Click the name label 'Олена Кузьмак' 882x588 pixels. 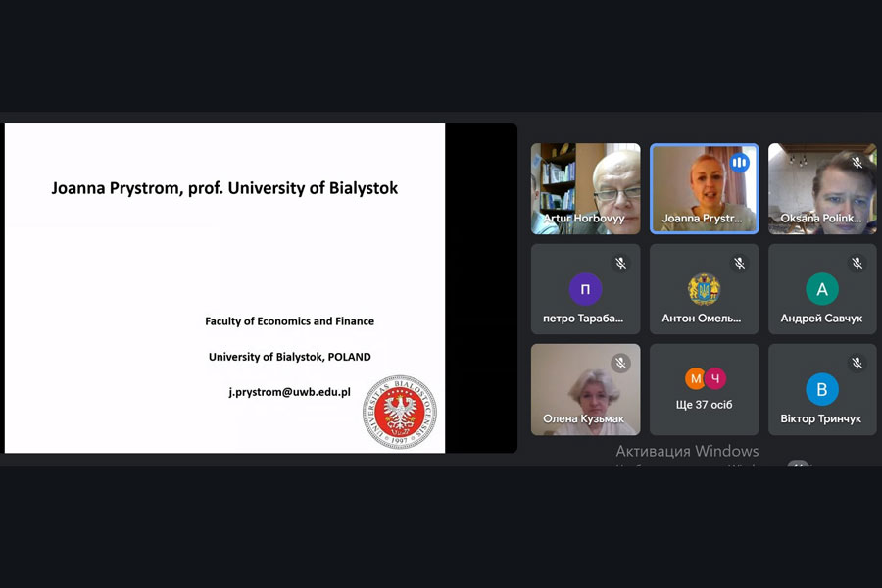click(x=583, y=418)
